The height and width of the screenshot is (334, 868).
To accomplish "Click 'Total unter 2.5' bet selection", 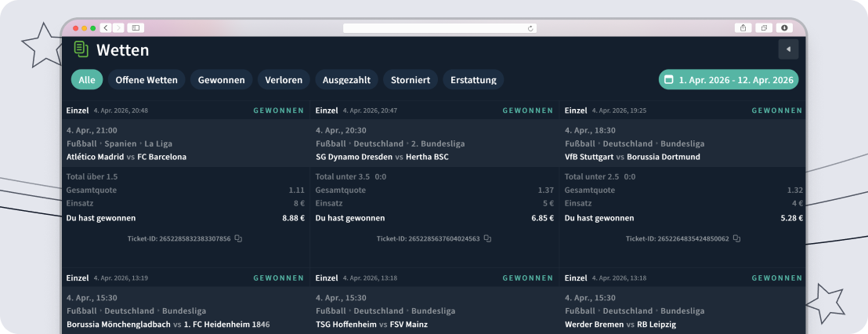I will (591, 177).
